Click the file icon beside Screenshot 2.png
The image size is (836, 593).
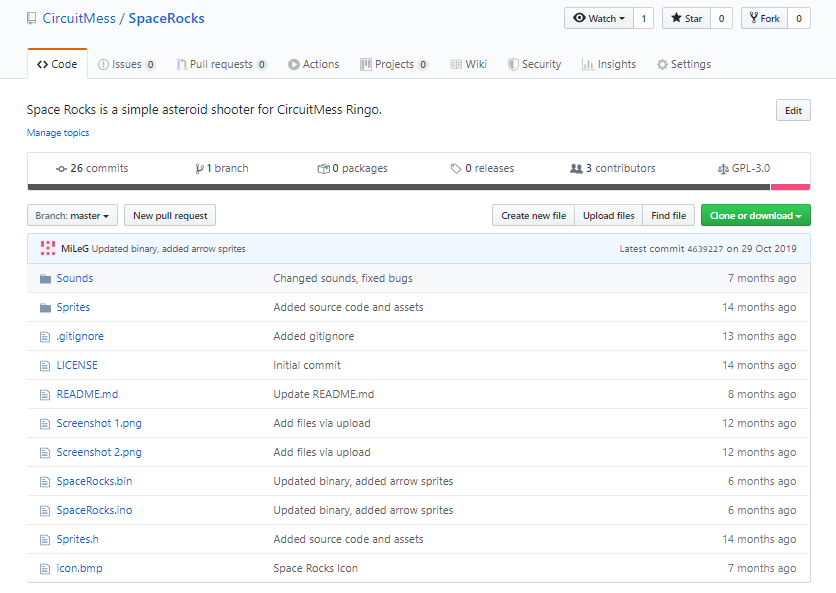tap(45, 452)
